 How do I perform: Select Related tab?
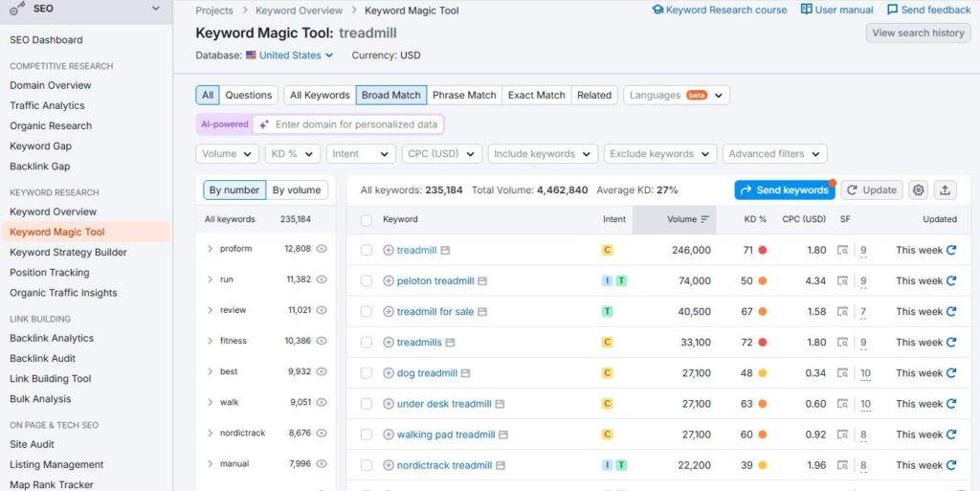click(x=594, y=95)
